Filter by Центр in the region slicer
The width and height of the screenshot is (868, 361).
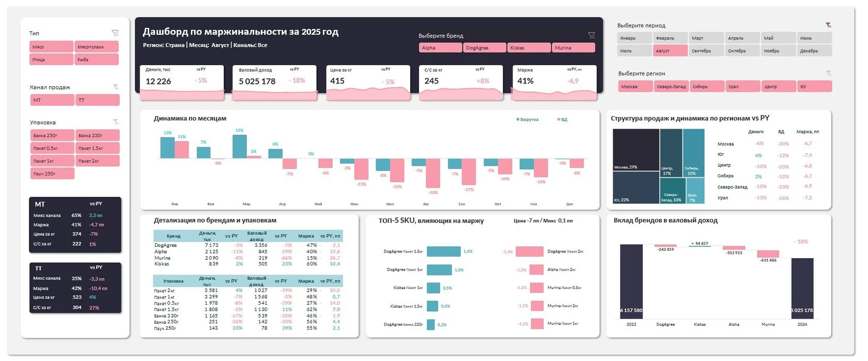point(779,86)
